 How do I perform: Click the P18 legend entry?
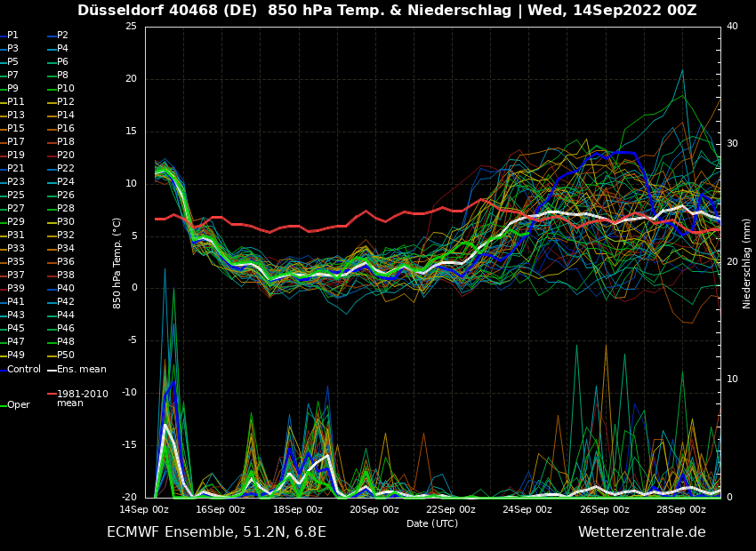[x=66, y=142]
